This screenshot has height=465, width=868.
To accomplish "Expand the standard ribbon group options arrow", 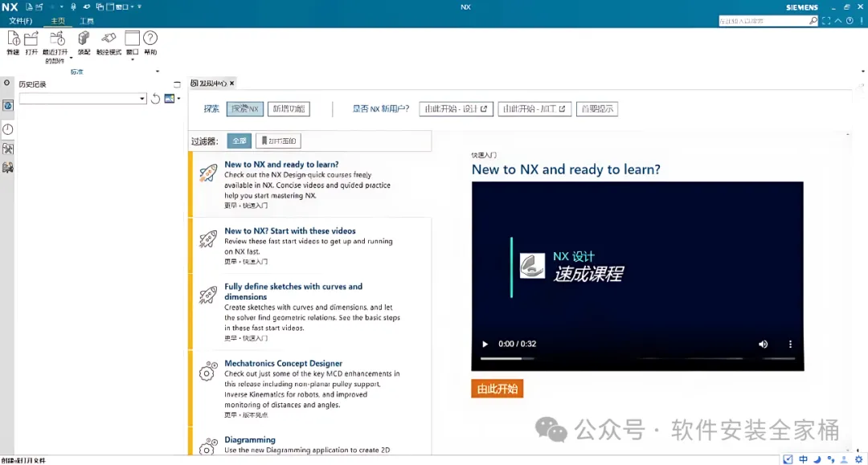I will [158, 71].
